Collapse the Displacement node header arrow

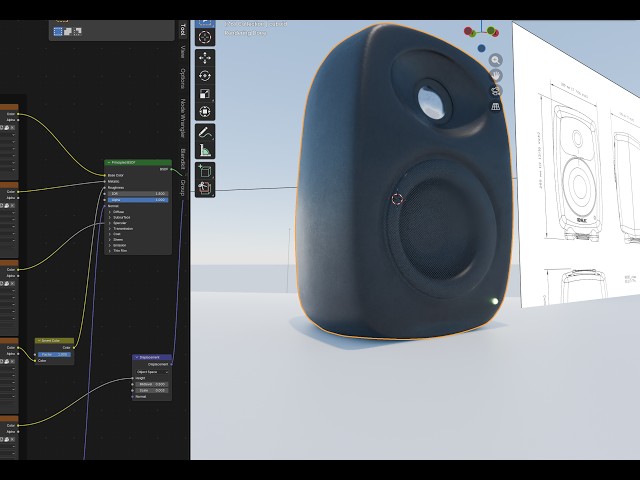(136, 357)
